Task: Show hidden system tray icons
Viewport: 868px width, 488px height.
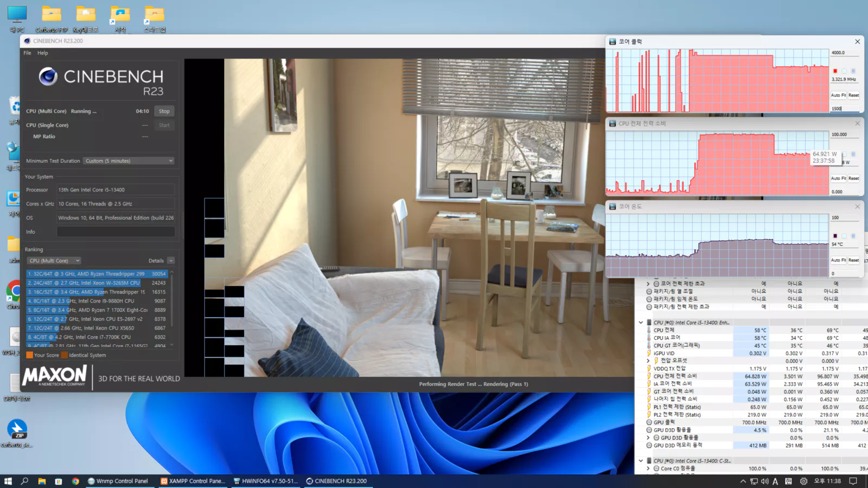Action: [x=743, y=481]
